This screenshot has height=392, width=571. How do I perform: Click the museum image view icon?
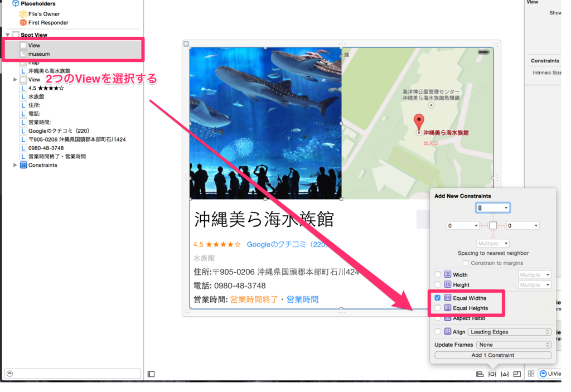coord(23,54)
